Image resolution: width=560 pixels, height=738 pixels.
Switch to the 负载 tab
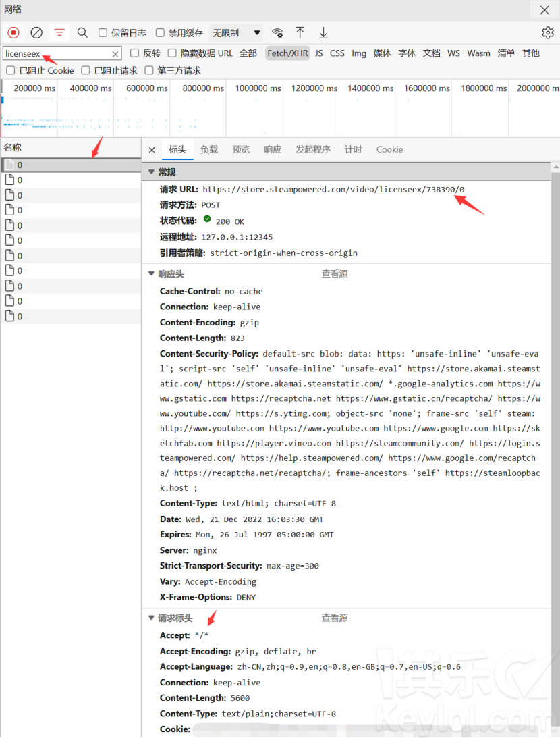(x=209, y=150)
